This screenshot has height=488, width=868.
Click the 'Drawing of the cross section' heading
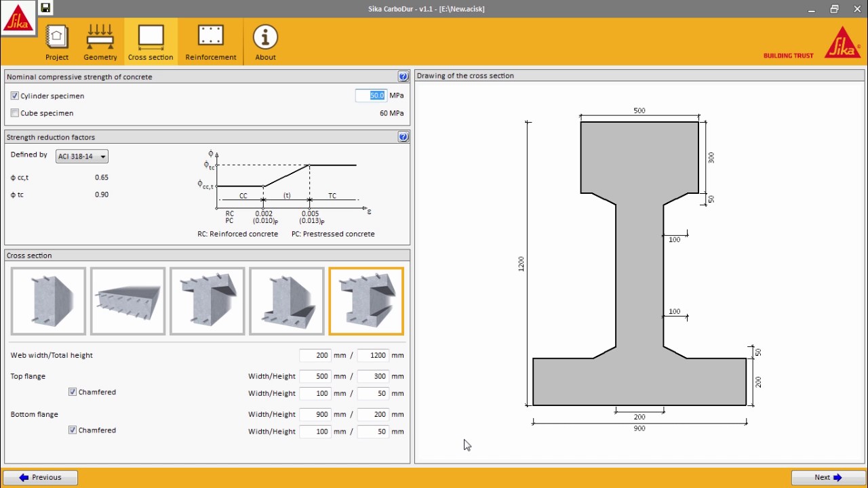[x=465, y=76]
